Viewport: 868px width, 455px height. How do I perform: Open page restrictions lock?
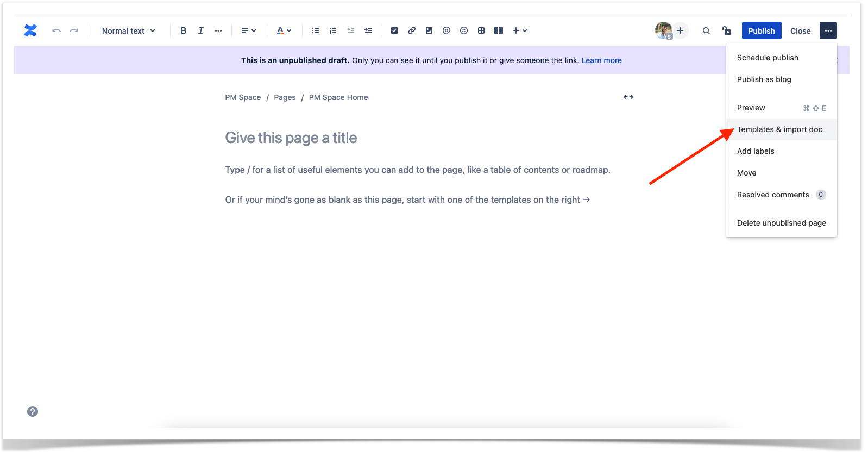(x=727, y=30)
